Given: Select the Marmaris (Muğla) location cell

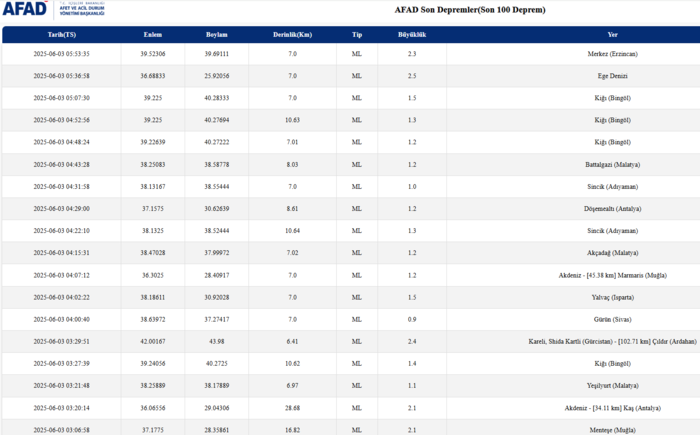Looking at the screenshot, I should click(x=612, y=276).
